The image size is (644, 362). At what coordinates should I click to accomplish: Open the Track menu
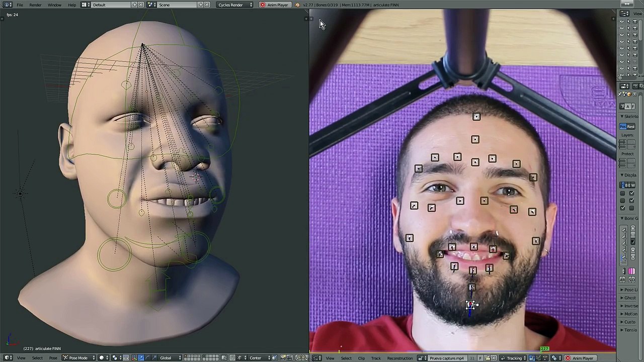(x=376, y=358)
